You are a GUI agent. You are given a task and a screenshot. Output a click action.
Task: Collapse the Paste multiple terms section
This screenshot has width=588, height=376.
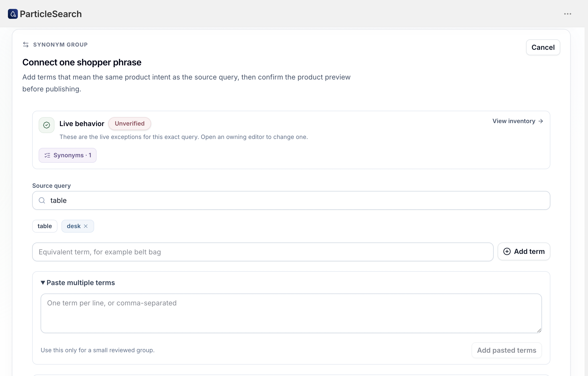78,283
